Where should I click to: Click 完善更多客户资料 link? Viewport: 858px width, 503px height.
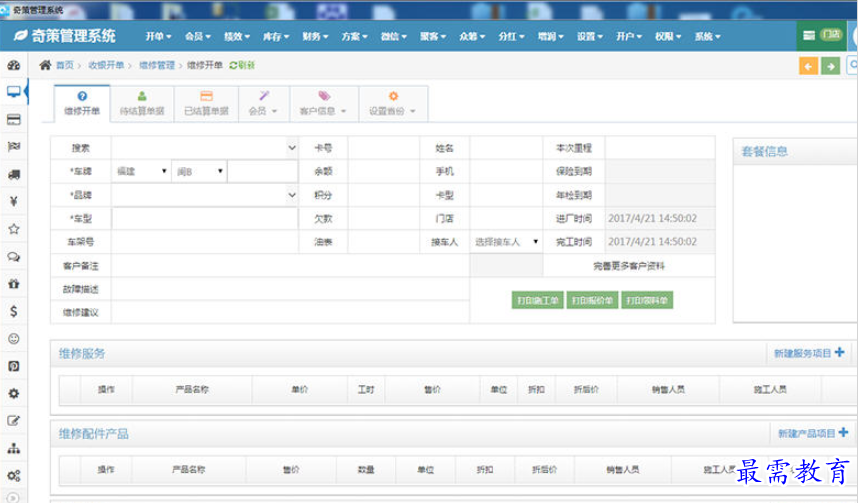pyautogui.click(x=629, y=266)
